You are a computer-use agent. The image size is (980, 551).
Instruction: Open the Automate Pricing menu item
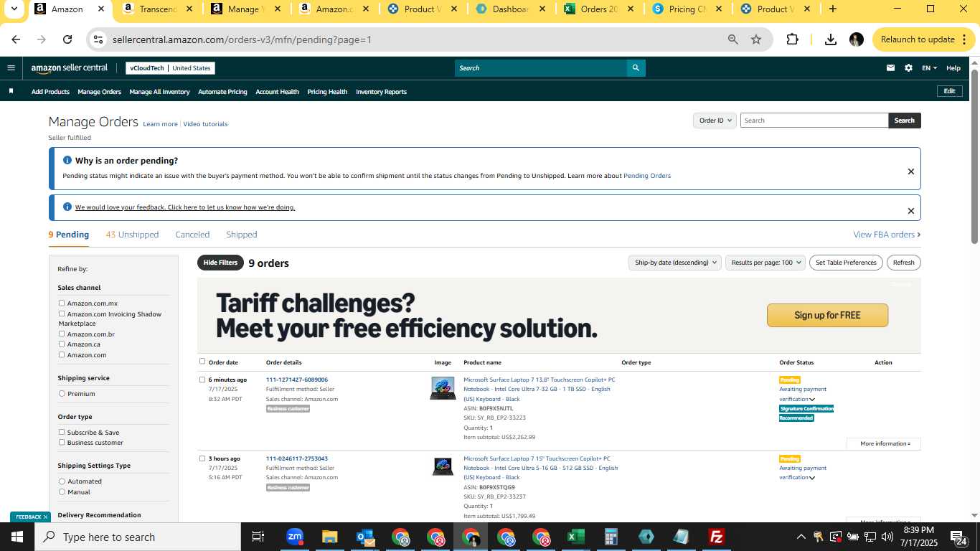click(222, 92)
